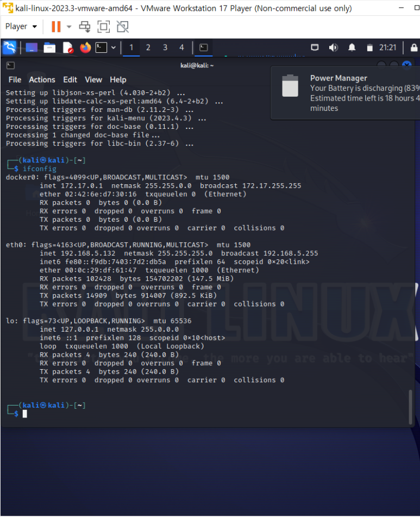This screenshot has width=420, height=517.
Task: Switch to workspace 3
Action: [x=165, y=47]
